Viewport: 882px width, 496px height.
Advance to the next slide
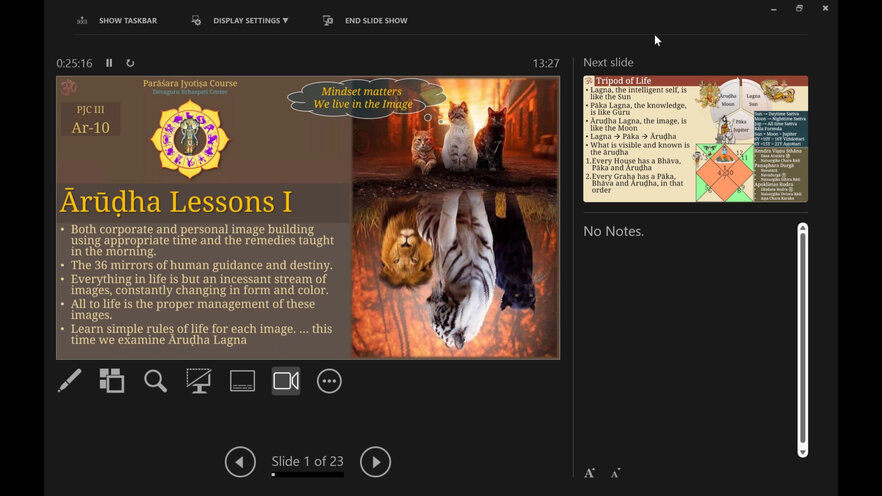point(375,461)
